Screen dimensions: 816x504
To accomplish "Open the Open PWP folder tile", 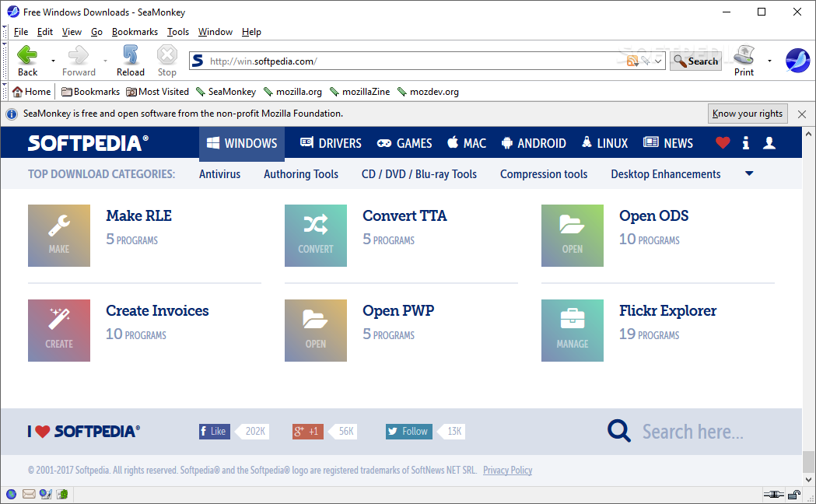I will click(315, 331).
